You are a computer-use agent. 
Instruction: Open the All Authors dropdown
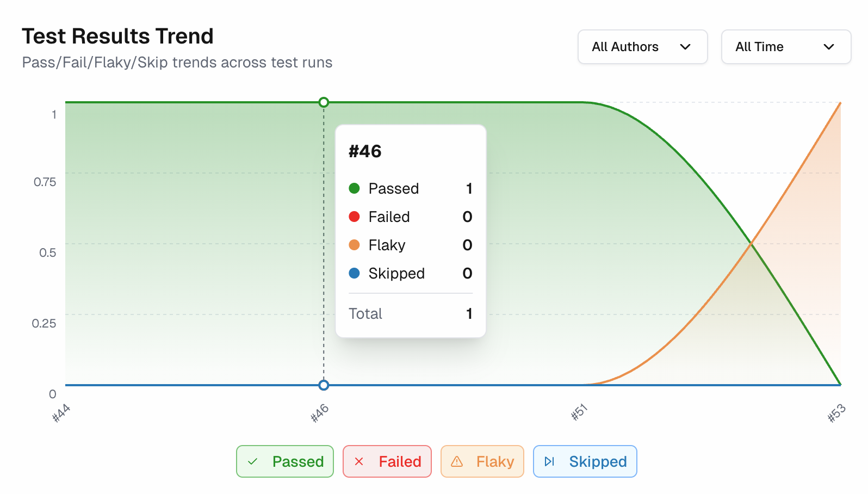point(642,47)
